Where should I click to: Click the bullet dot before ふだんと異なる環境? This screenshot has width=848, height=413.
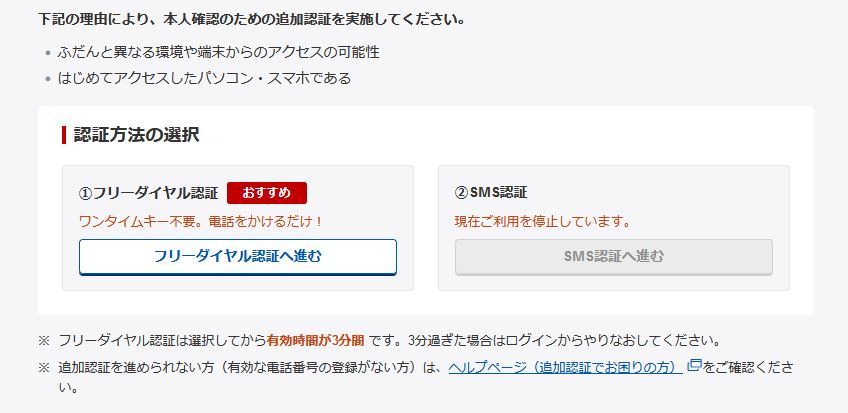pos(48,52)
